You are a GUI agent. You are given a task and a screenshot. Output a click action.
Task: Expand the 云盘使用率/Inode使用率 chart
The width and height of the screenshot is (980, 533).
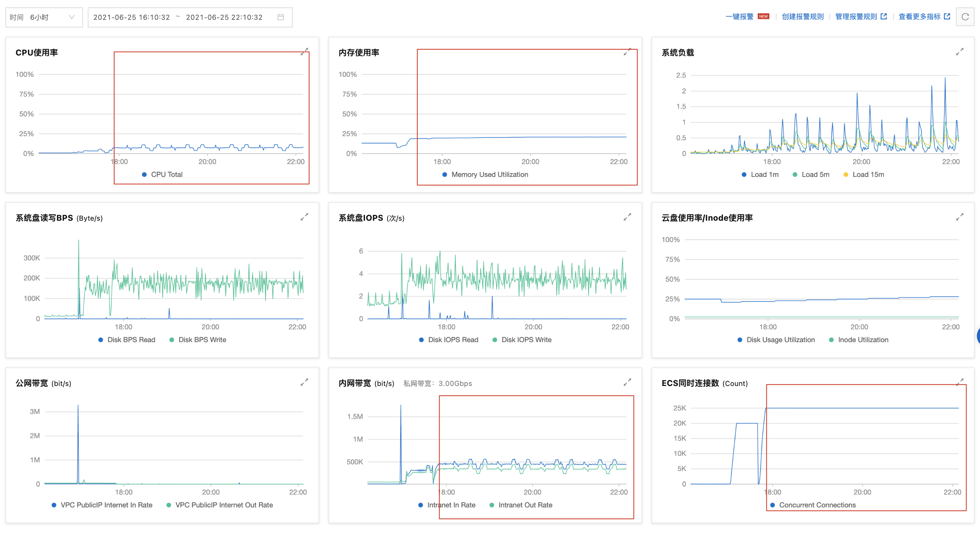coord(960,217)
